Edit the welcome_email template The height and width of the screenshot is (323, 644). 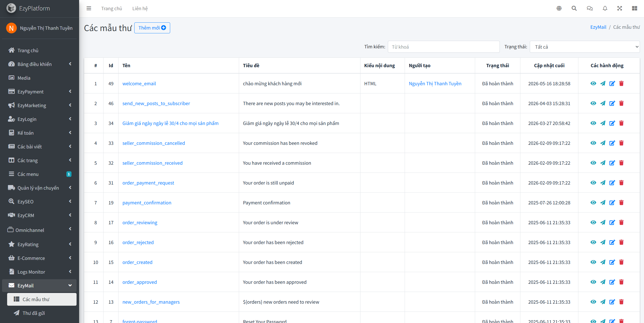tap(612, 83)
